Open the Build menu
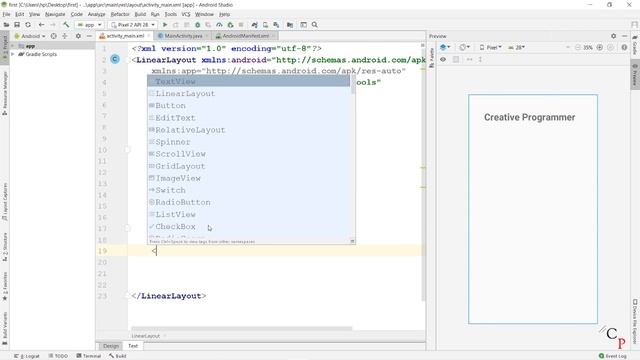The width and height of the screenshot is (640, 360). pyautogui.click(x=140, y=14)
